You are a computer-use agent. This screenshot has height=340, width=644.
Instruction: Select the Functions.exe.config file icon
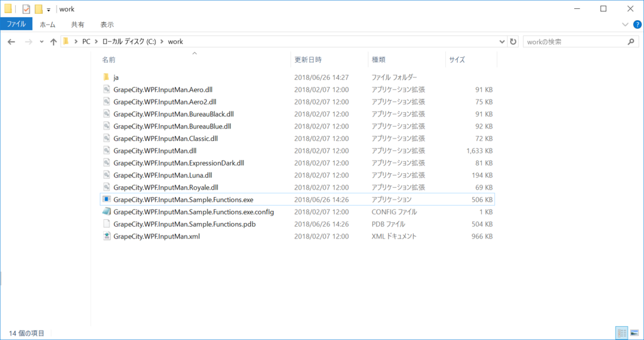tap(106, 212)
